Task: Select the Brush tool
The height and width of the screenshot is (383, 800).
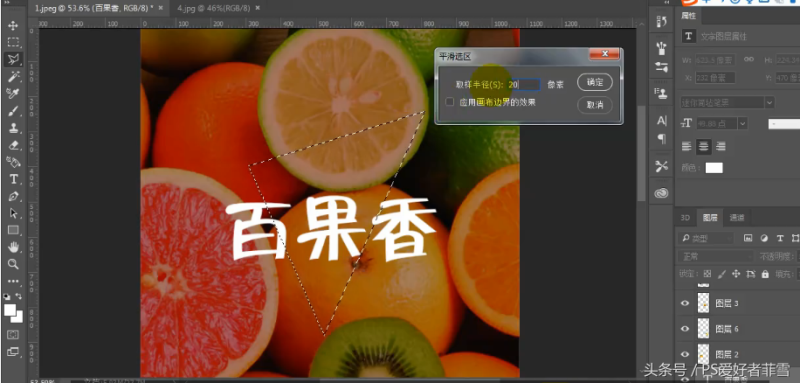Action: click(13, 111)
